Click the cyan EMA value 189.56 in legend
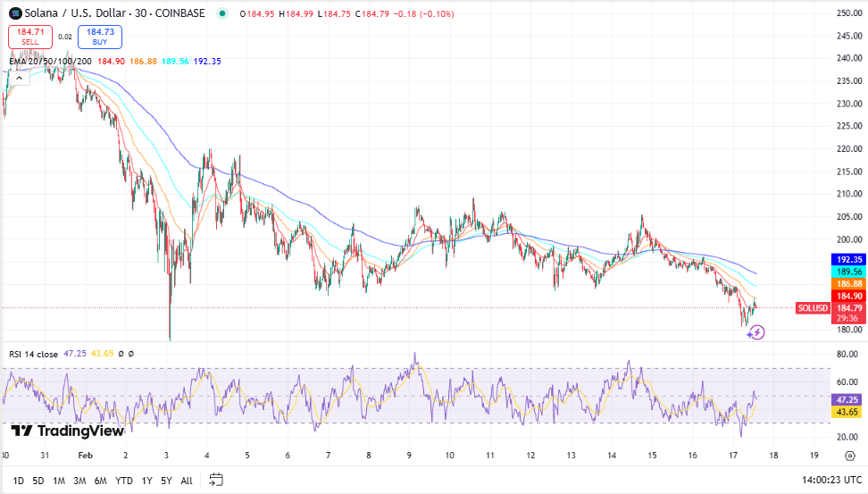This screenshot has width=868, height=494. click(x=175, y=62)
